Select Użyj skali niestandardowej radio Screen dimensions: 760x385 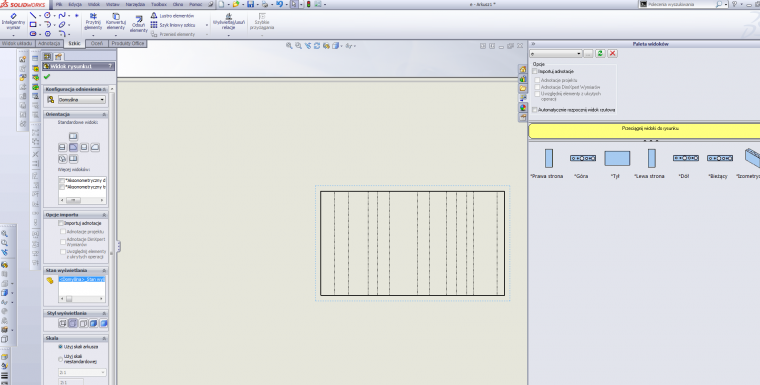coord(61,359)
